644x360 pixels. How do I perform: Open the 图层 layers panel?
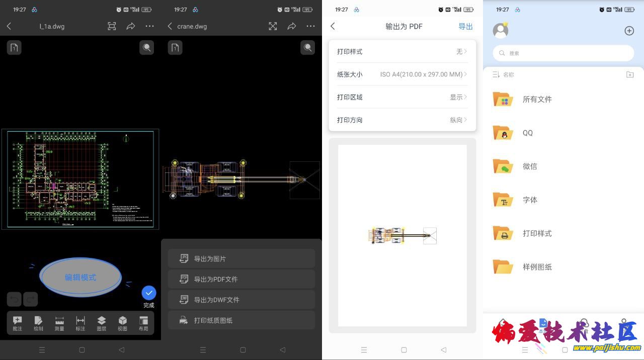click(x=101, y=323)
